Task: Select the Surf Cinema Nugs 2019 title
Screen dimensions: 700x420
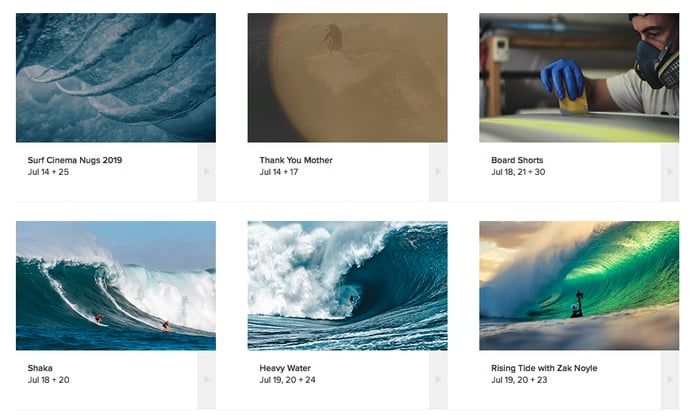Action: [75, 160]
